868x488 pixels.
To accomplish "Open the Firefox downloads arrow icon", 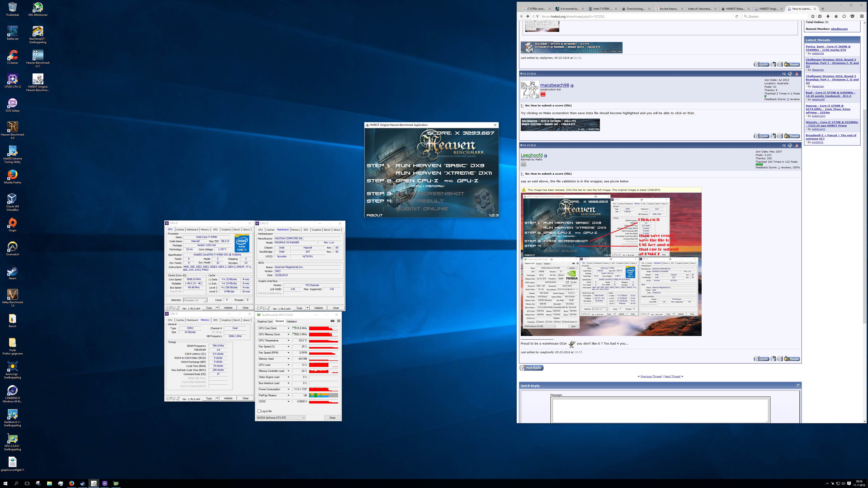I will [x=828, y=16].
